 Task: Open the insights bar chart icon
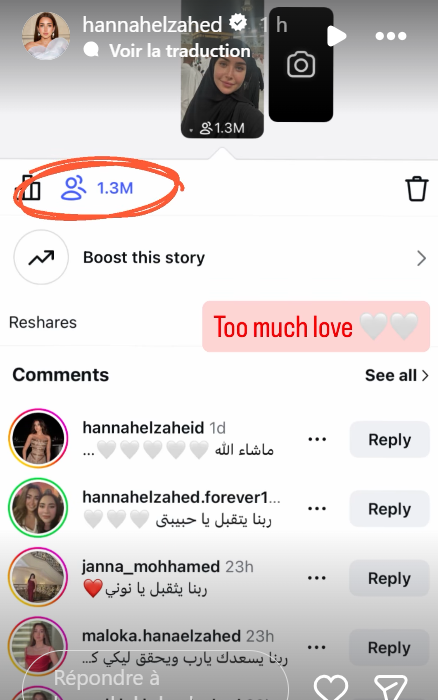click(29, 188)
